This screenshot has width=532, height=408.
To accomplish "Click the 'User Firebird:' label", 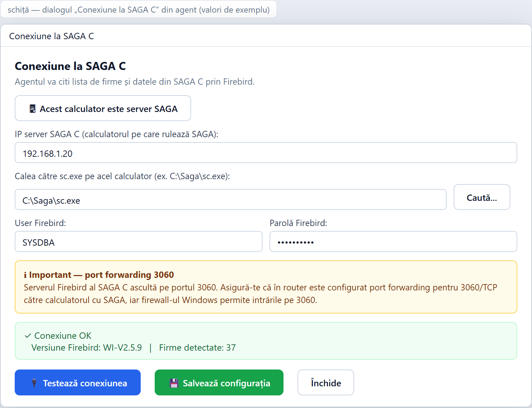I will pyautogui.click(x=40, y=223).
